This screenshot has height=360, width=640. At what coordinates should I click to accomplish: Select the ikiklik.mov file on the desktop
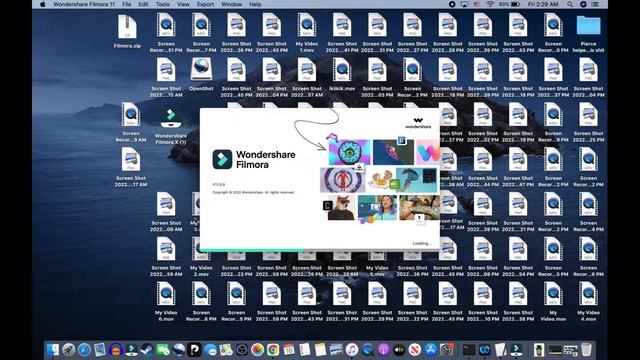[x=342, y=70]
